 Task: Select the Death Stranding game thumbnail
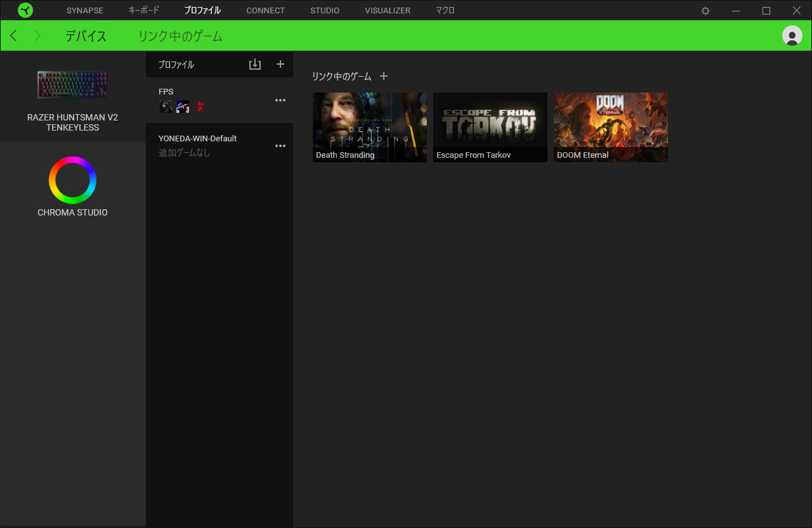click(x=369, y=127)
